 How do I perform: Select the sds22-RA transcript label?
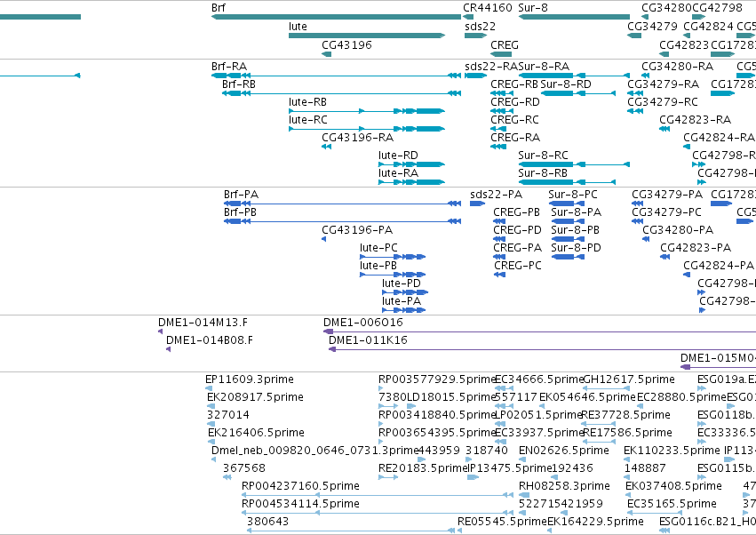coord(491,66)
